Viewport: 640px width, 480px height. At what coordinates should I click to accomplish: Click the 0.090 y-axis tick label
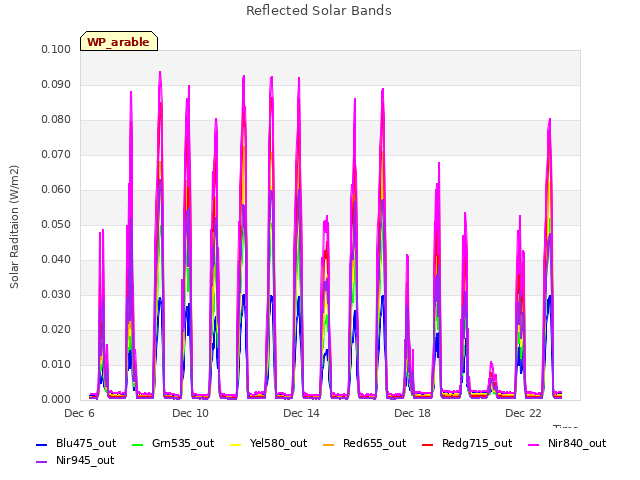[x=56, y=84]
